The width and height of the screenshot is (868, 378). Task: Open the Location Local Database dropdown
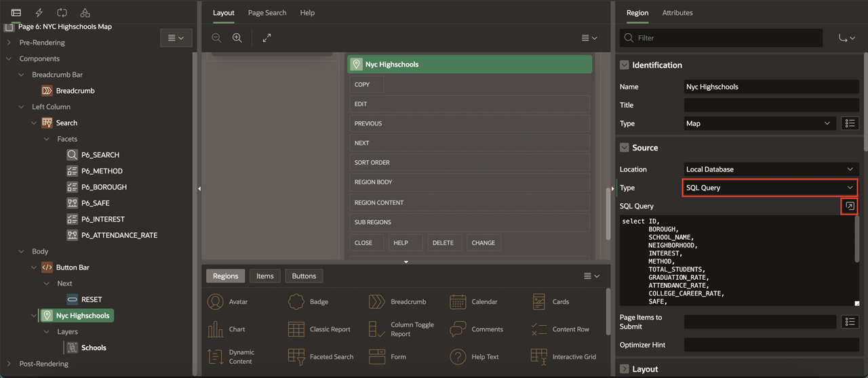[x=770, y=169]
